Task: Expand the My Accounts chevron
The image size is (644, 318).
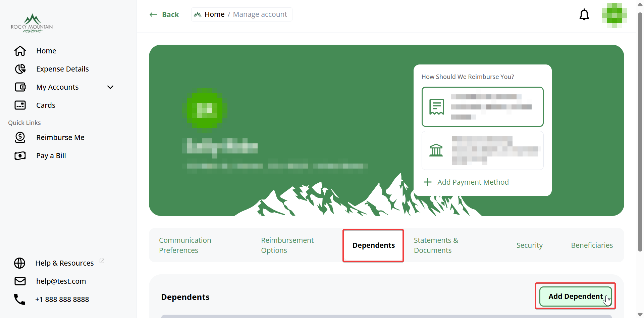Action: coord(110,87)
